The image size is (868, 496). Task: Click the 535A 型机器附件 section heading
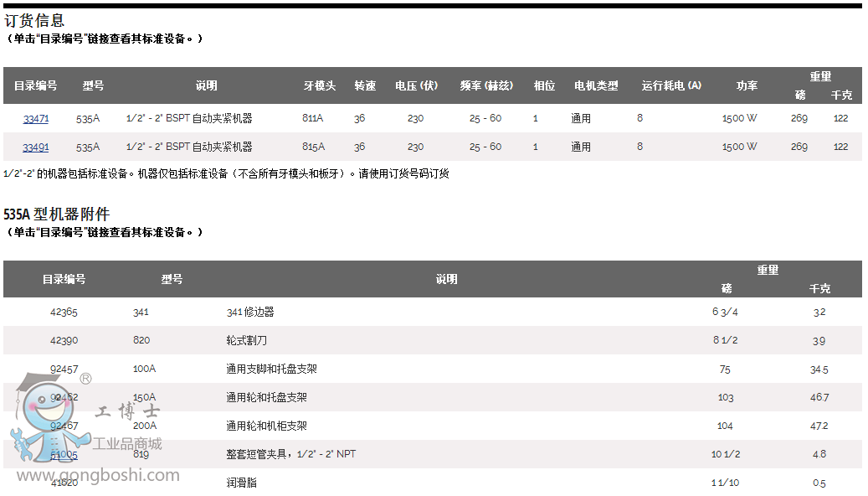pos(56,214)
